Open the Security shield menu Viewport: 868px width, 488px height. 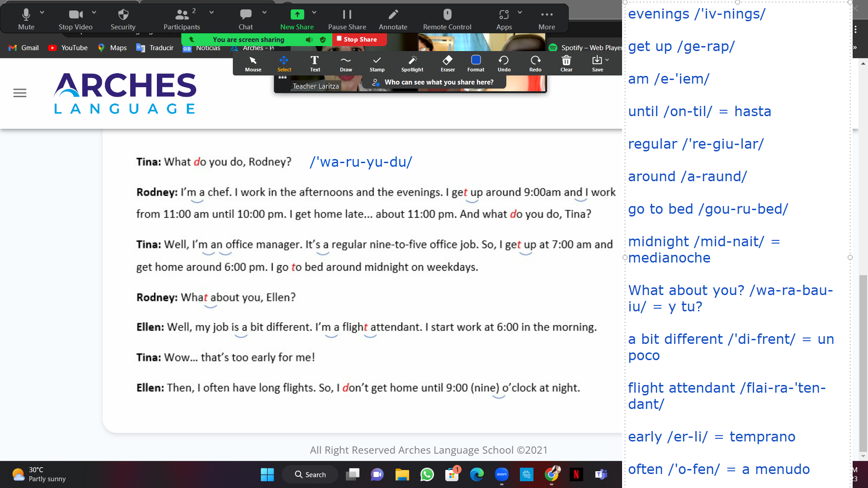123,19
